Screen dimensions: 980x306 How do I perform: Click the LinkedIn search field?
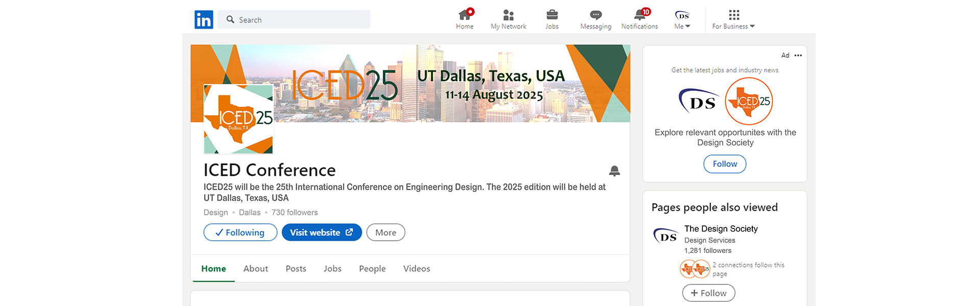300,20
